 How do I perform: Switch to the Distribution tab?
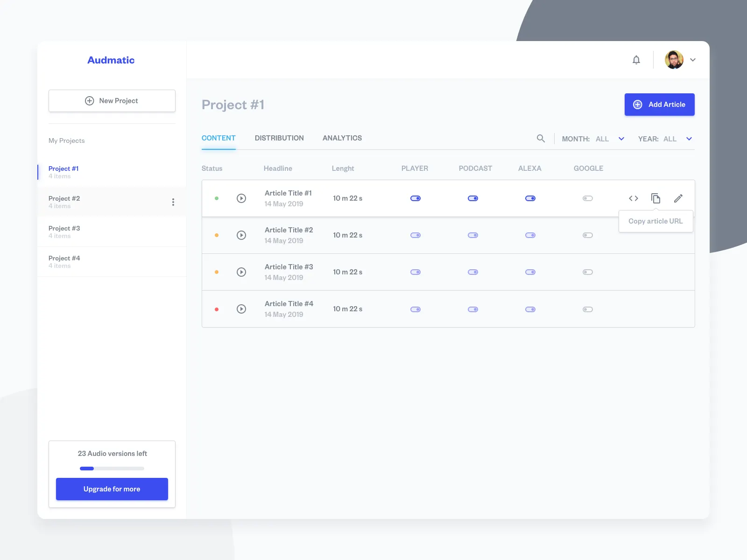[279, 138]
